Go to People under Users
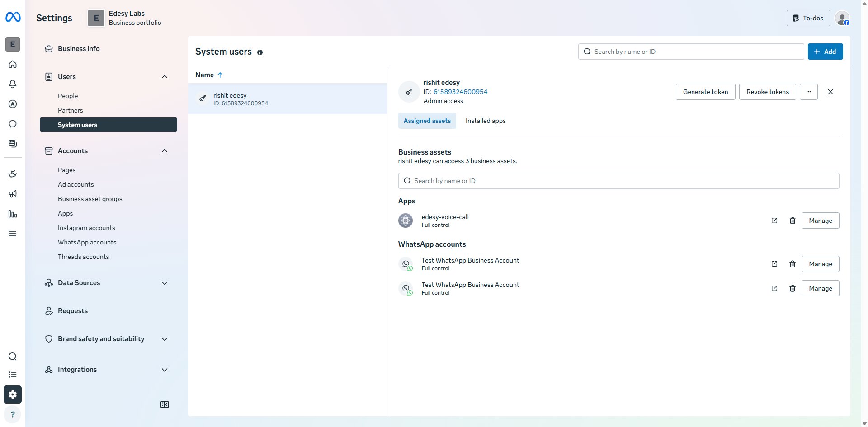 68,96
